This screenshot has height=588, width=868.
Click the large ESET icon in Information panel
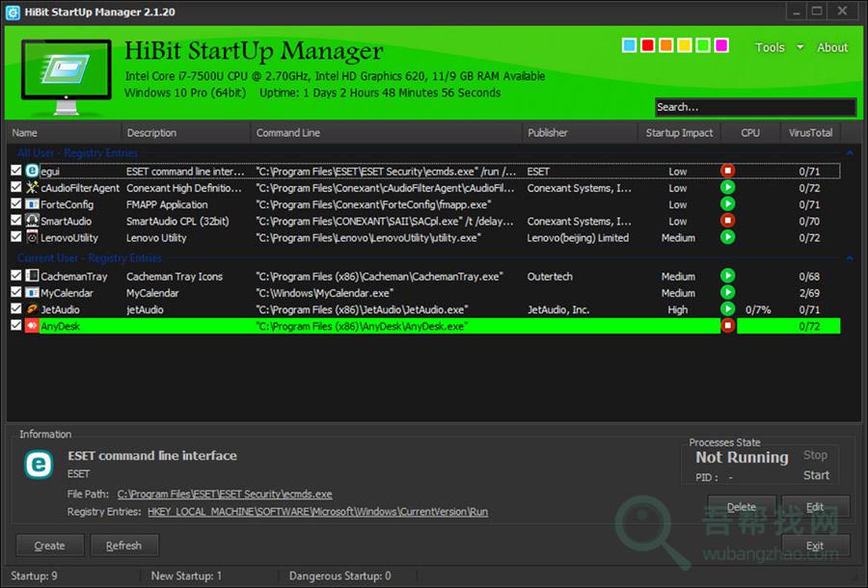pyautogui.click(x=39, y=465)
